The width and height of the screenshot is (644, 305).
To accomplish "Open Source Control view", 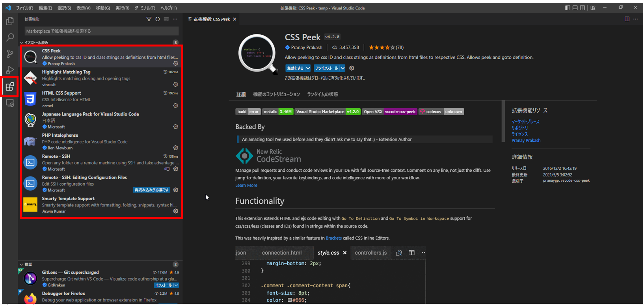I will 10,54.
